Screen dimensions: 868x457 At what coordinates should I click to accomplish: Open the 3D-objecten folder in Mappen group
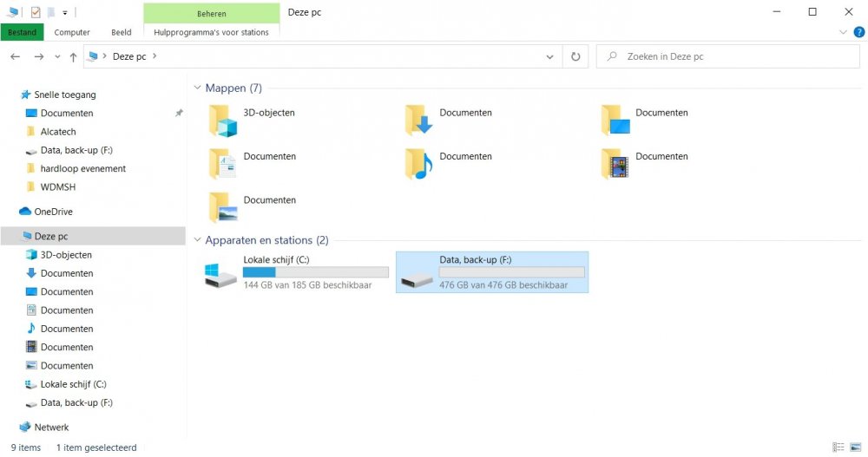tap(253, 120)
